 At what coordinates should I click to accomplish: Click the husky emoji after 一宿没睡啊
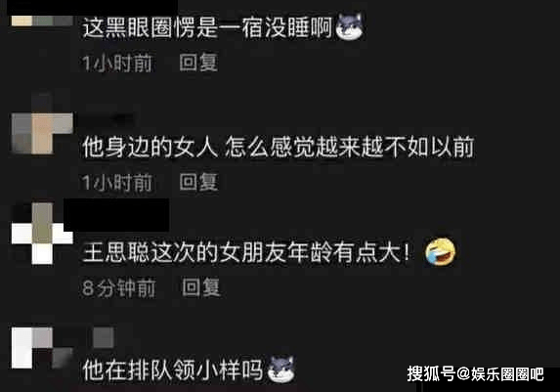350,26
